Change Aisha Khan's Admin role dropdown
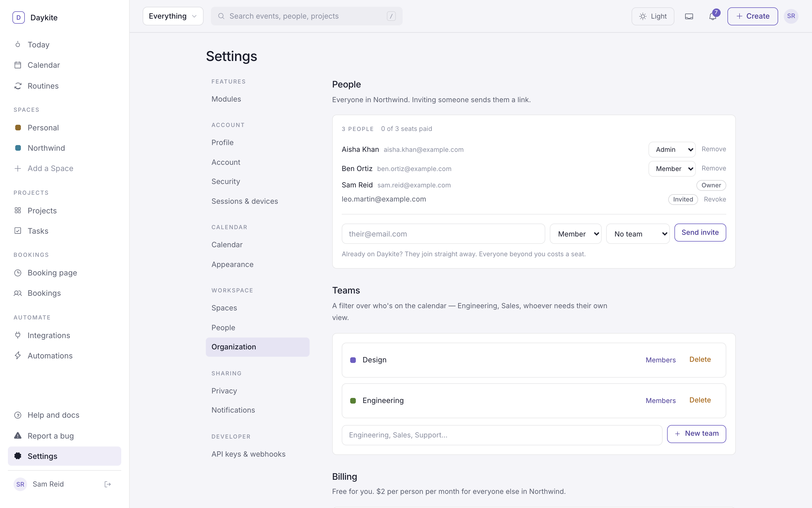 pos(672,150)
